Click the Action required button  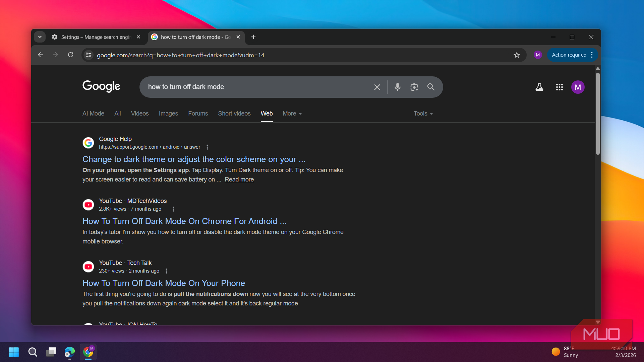point(569,55)
